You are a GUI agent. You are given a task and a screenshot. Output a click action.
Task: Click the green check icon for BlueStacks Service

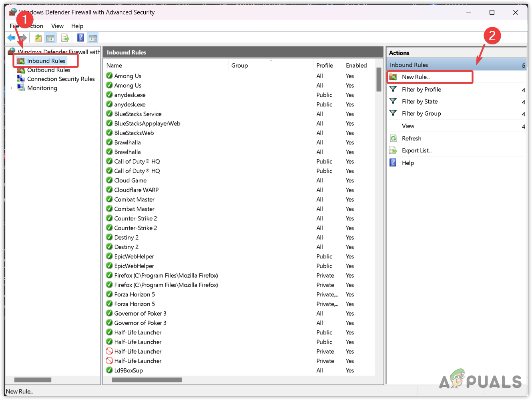tap(109, 114)
